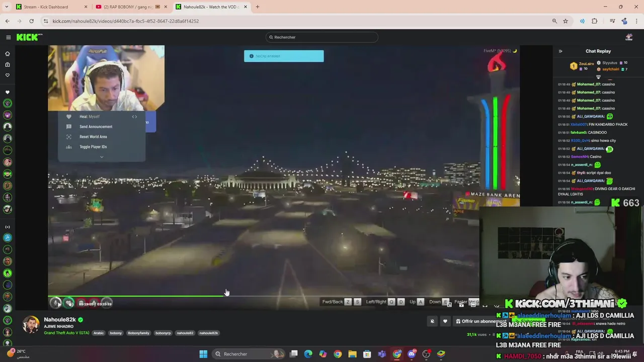Open the Following outline heart in the sidebar
The width and height of the screenshot is (644, 362).
click(x=8, y=75)
